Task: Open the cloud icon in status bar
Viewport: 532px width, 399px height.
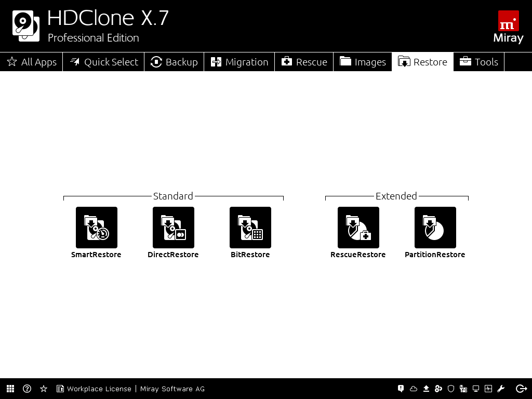Action: [414, 389]
